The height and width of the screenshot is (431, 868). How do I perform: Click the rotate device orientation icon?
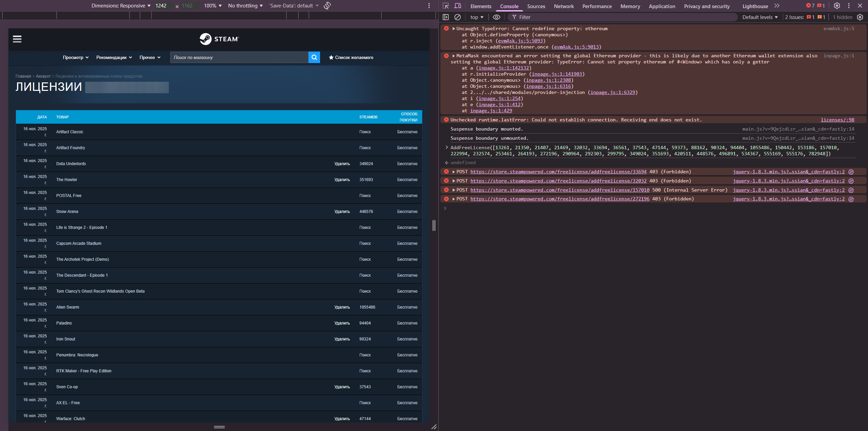327,6
